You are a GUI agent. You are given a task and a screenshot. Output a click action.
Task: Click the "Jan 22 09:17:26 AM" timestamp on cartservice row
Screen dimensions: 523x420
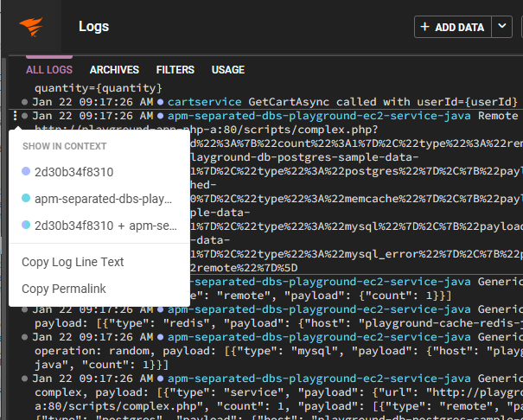(92, 102)
